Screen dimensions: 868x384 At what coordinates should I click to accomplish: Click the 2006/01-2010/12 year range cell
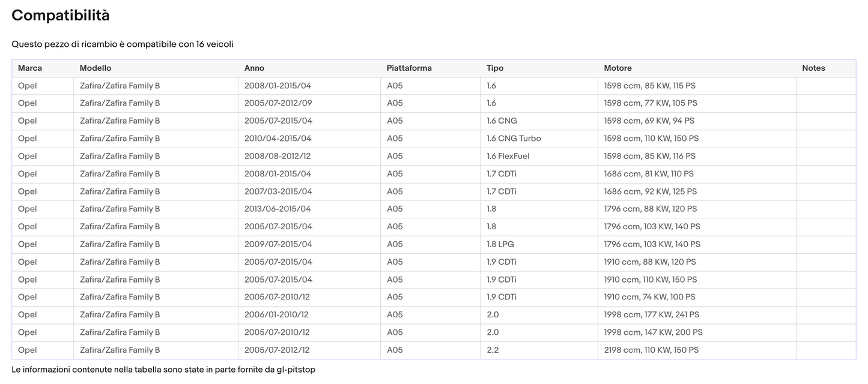(276, 315)
